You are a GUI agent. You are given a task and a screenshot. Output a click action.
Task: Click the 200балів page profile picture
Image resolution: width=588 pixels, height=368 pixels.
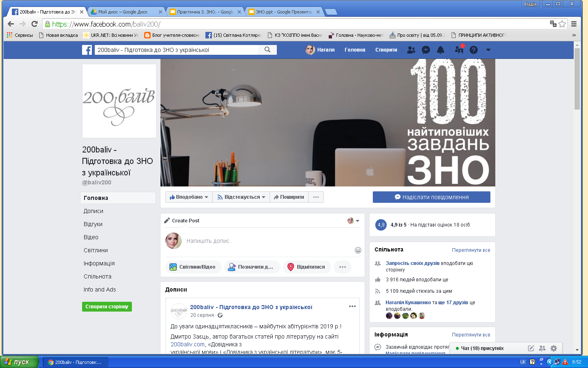119,101
